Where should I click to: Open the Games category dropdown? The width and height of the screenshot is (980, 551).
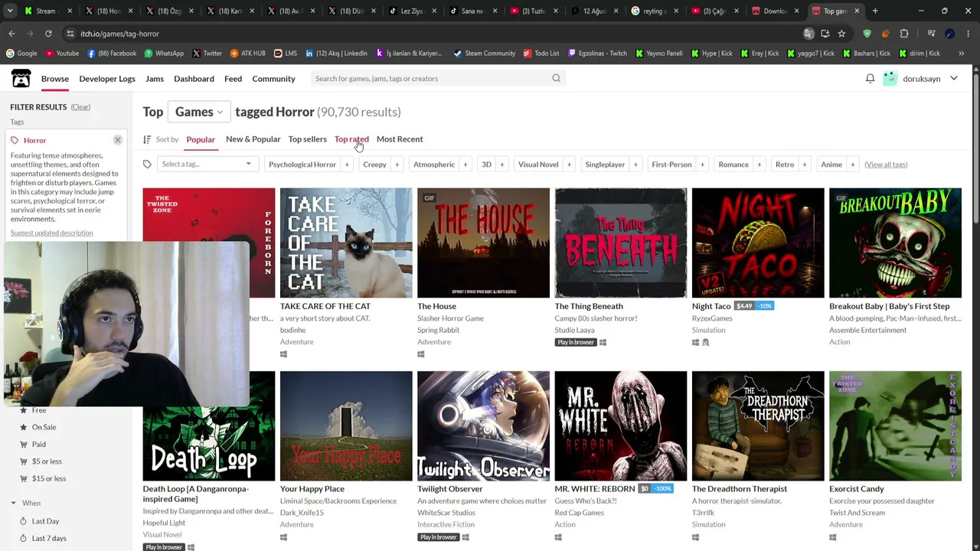click(x=199, y=112)
